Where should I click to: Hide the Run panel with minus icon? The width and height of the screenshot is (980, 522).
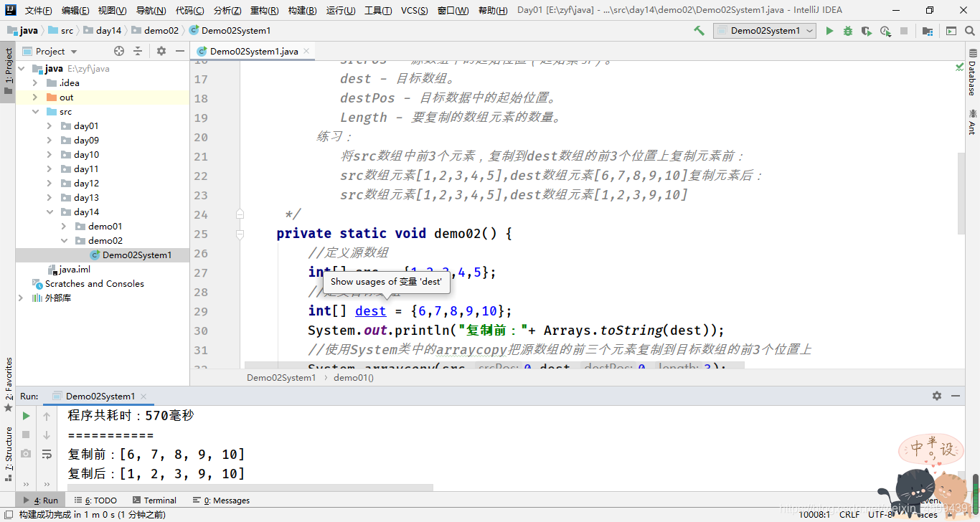click(x=955, y=396)
